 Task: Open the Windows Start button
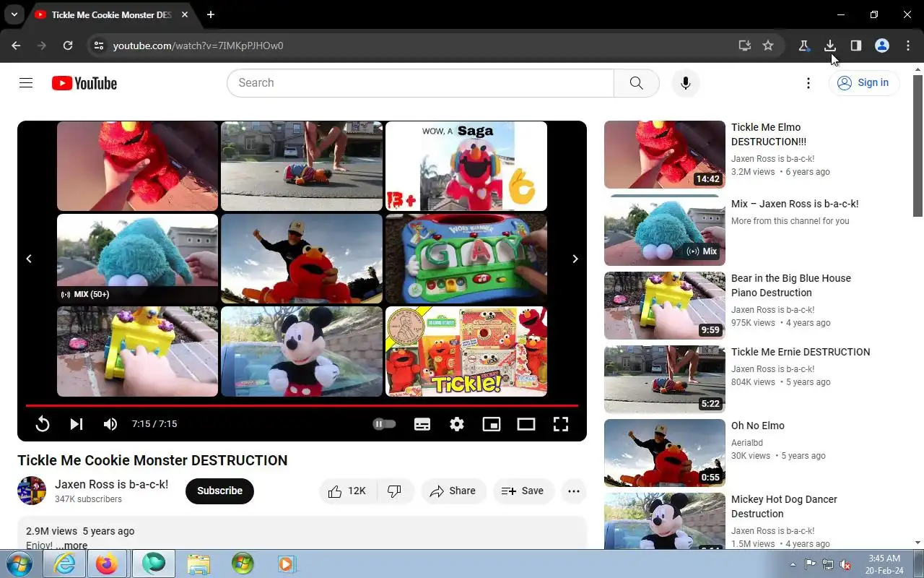click(x=19, y=564)
